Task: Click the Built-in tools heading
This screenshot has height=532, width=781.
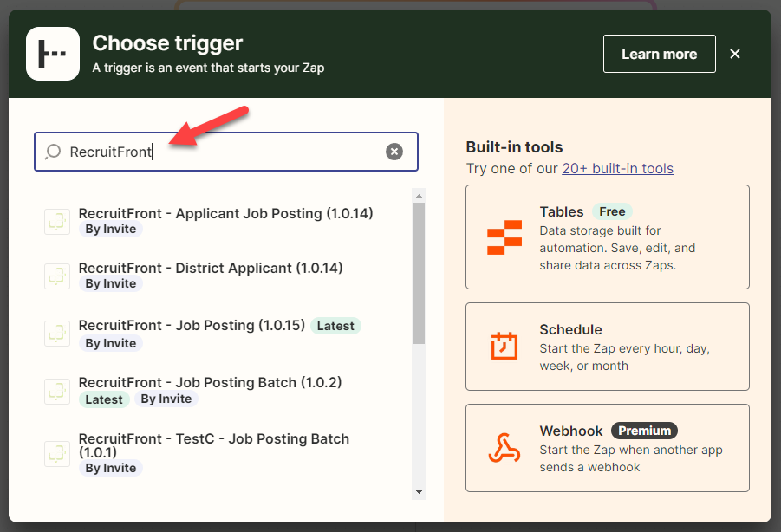Action: 514,147
